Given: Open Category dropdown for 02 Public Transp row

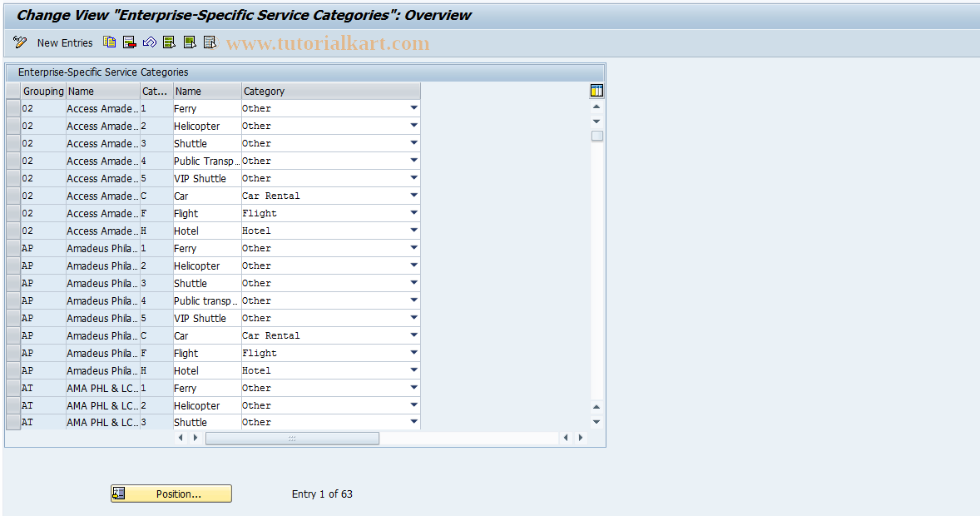Looking at the screenshot, I should [x=413, y=161].
